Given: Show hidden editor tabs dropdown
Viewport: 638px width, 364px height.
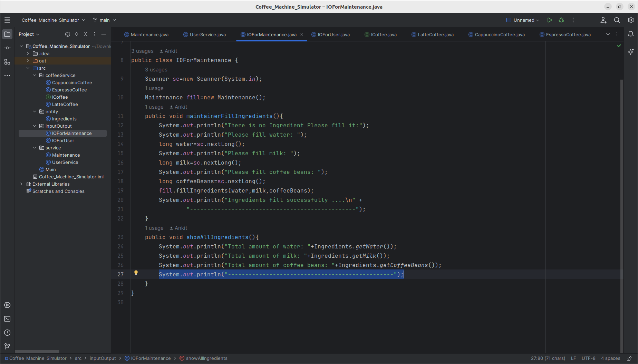Looking at the screenshot, I should pyautogui.click(x=608, y=34).
